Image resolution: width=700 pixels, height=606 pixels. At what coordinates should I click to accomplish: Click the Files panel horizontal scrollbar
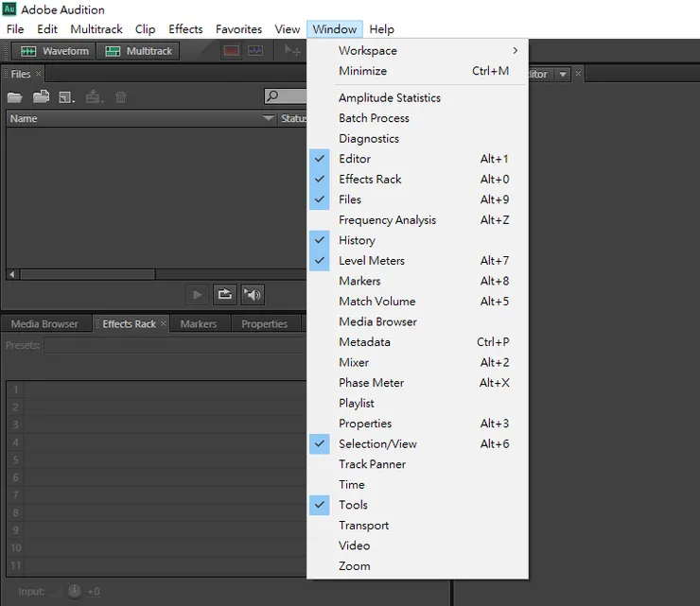[87, 274]
